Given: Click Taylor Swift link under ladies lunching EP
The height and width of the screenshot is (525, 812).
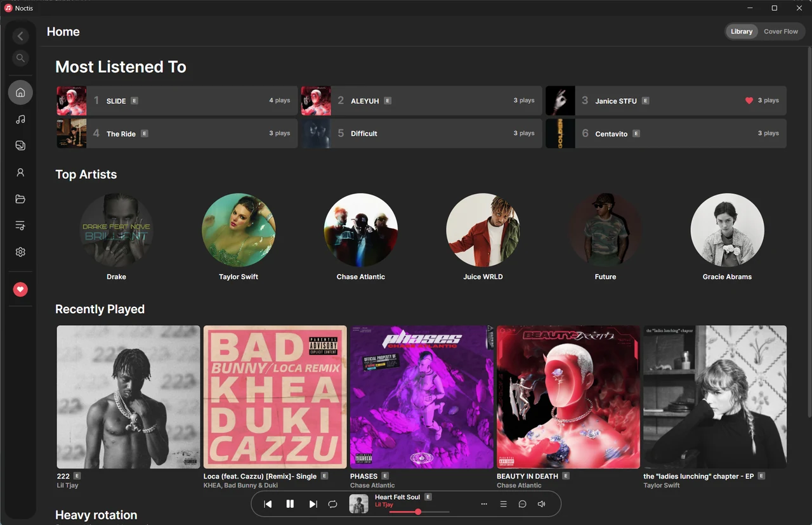Looking at the screenshot, I should (x=662, y=486).
